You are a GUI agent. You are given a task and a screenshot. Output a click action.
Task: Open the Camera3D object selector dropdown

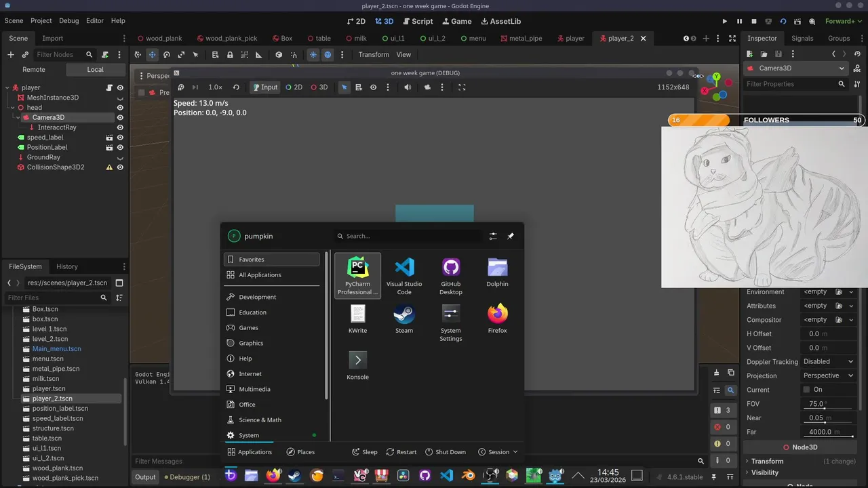coord(796,68)
